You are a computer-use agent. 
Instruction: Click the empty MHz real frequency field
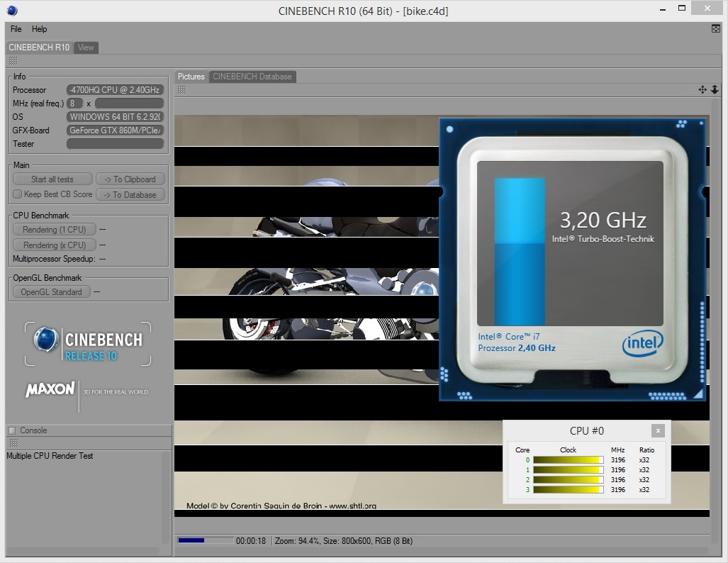coord(129,103)
